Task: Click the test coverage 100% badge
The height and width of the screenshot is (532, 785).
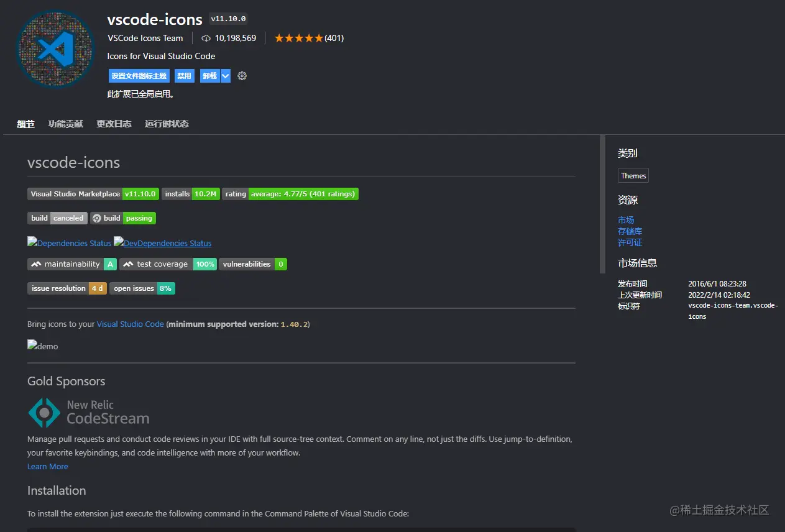Action: 168,264
